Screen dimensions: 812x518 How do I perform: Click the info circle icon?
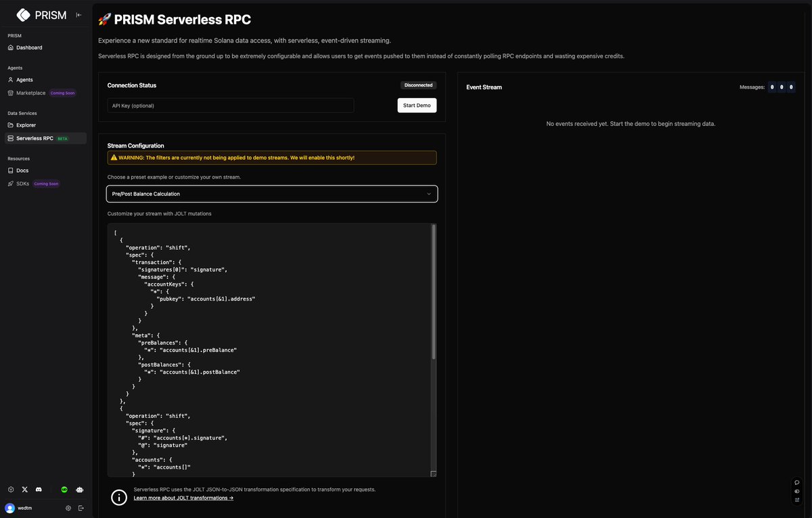[119, 498]
